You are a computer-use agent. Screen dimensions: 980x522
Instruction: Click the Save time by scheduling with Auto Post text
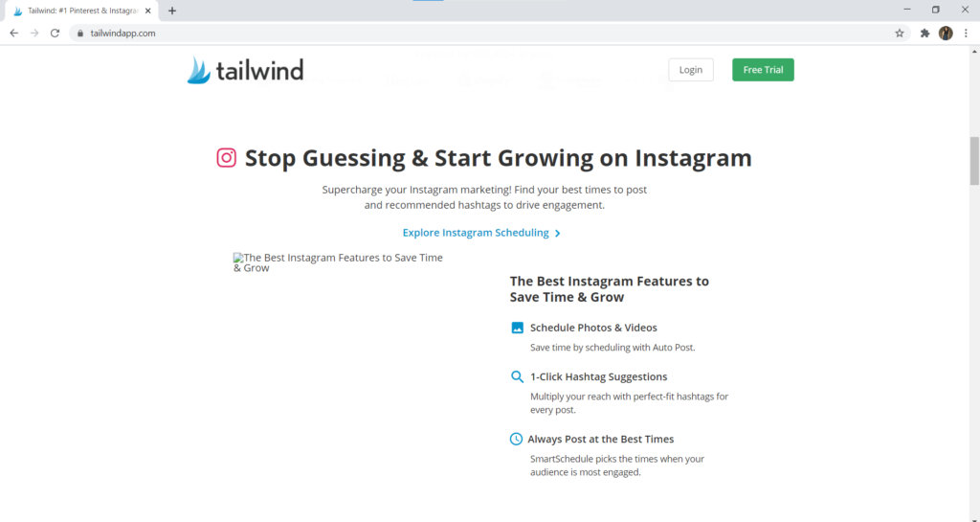coord(612,347)
